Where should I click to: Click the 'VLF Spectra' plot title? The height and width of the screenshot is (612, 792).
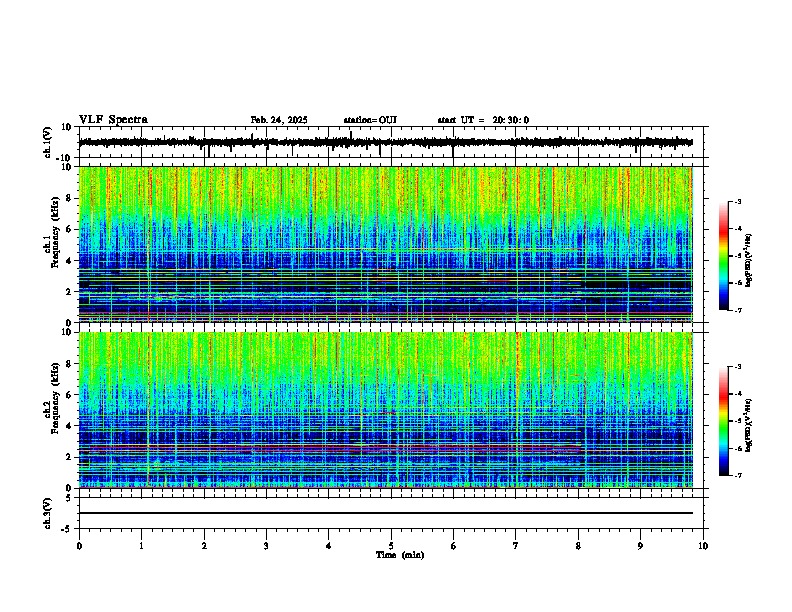pyautogui.click(x=113, y=120)
